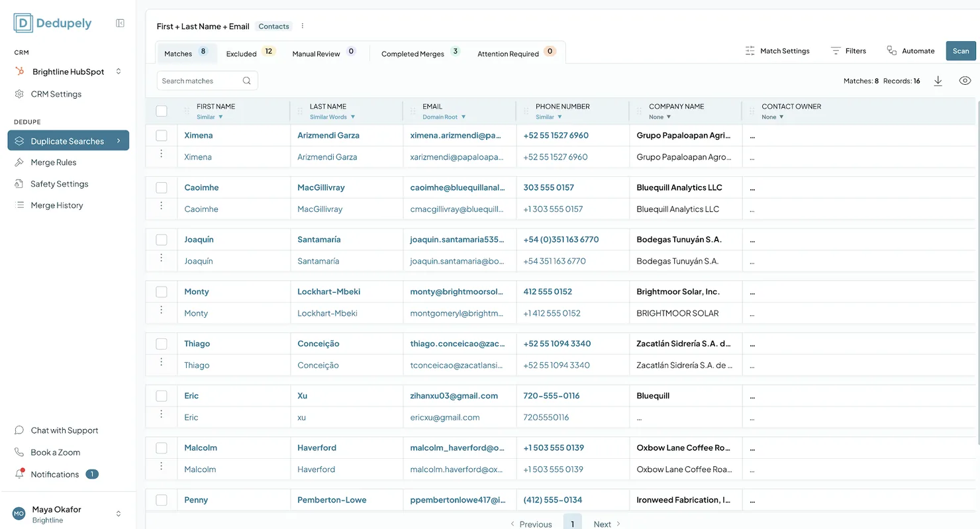980x529 pixels.
Task: Open the CRM Settings gear
Action: point(19,94)
